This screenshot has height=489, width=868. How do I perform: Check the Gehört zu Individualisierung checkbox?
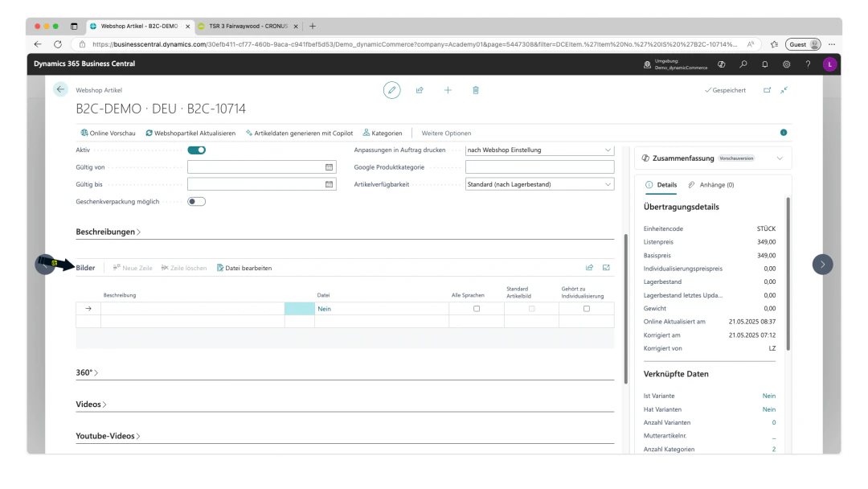point(587,309)
